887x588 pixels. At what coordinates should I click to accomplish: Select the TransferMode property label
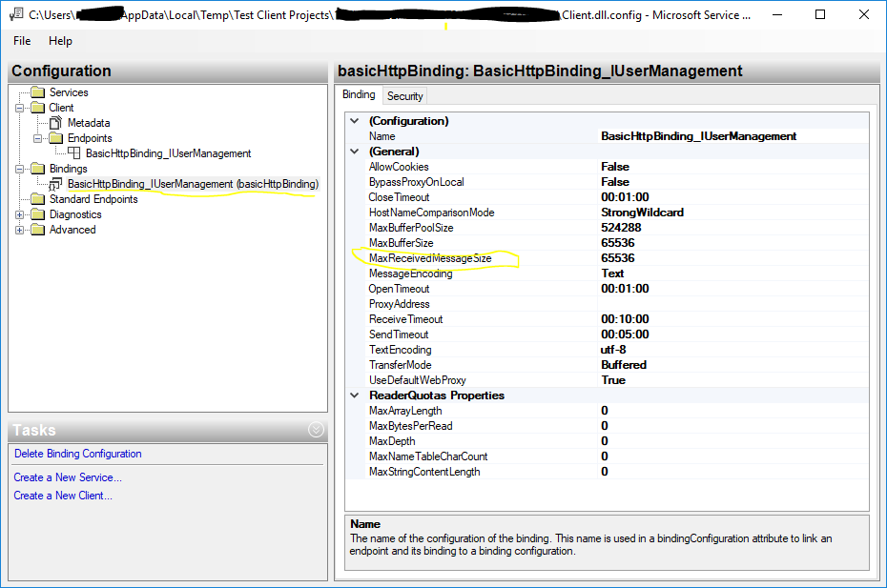pyautogui.click(x=400, y=365)
